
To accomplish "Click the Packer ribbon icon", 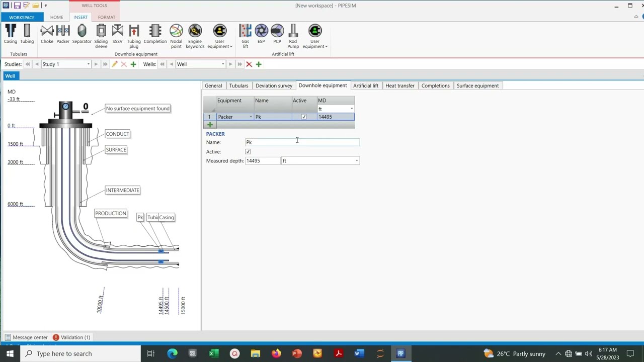I will click(x=63, y=35).
